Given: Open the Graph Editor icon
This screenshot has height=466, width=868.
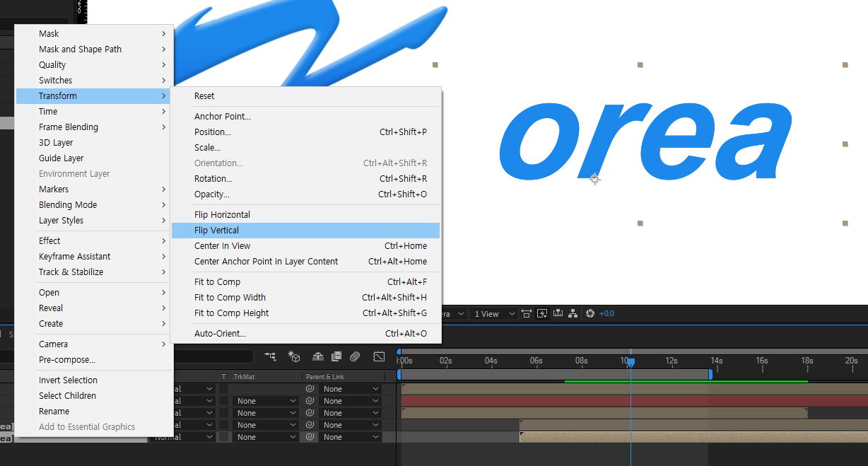Looking at the screenshot, I should 379,356.
